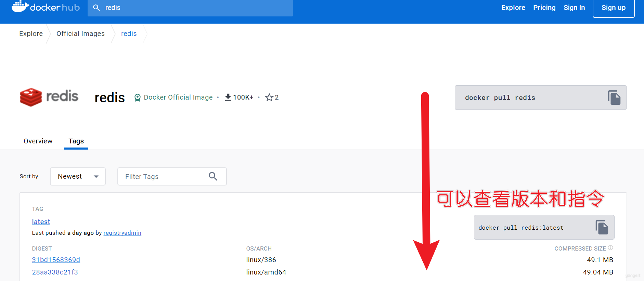Click the search magnifier icon in header
The height and width of the screenshot is (281, 644).
pyautogui.click(x=96, y=8)
